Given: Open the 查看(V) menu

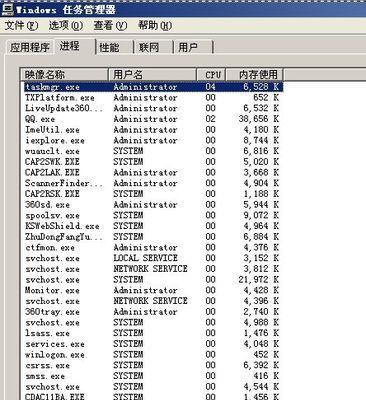Looking at the screenshot, I should (x=110, y=26).
